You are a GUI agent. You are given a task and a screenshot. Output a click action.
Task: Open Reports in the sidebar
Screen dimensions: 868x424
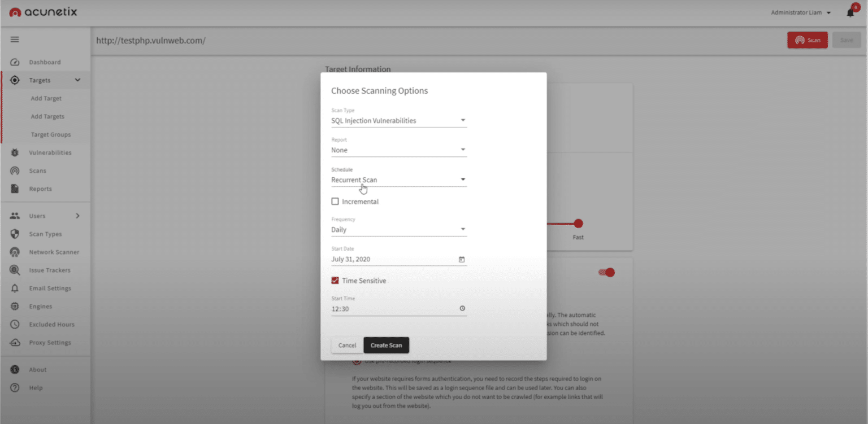click(40, 189)
